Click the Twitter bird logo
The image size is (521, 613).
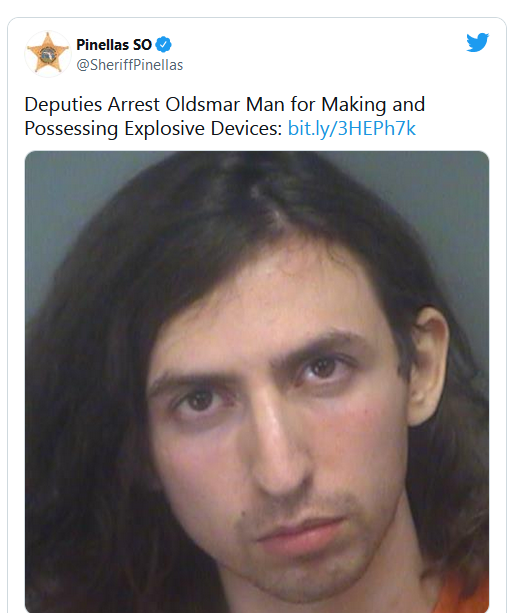tap(477, 42)
